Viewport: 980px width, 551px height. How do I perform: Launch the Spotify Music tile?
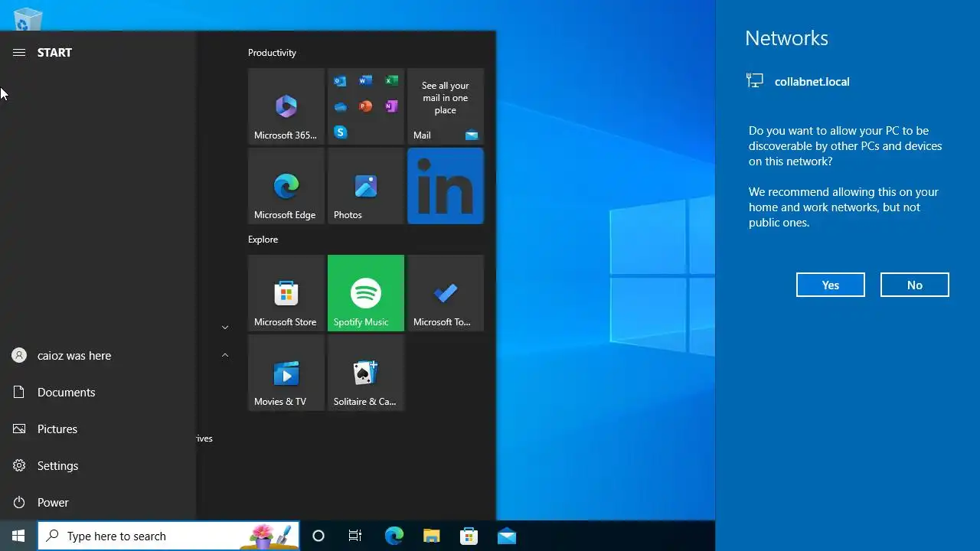click(366, 293)
